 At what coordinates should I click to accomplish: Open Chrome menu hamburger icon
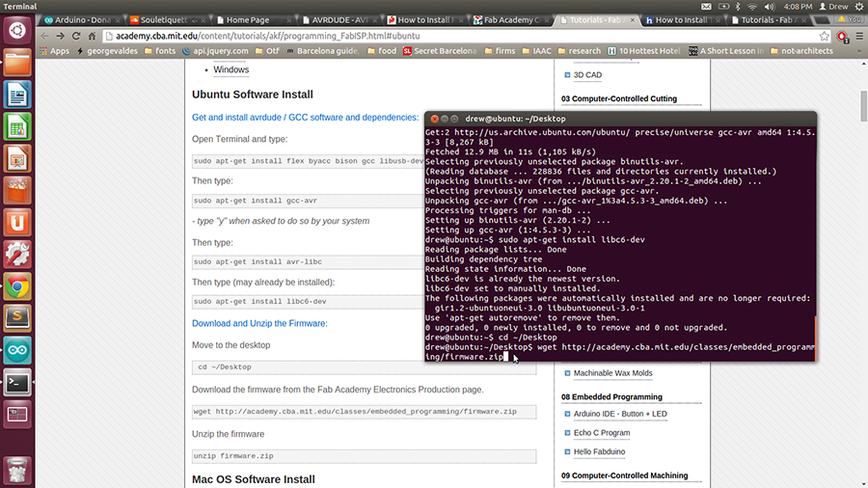tap(859, 36)
